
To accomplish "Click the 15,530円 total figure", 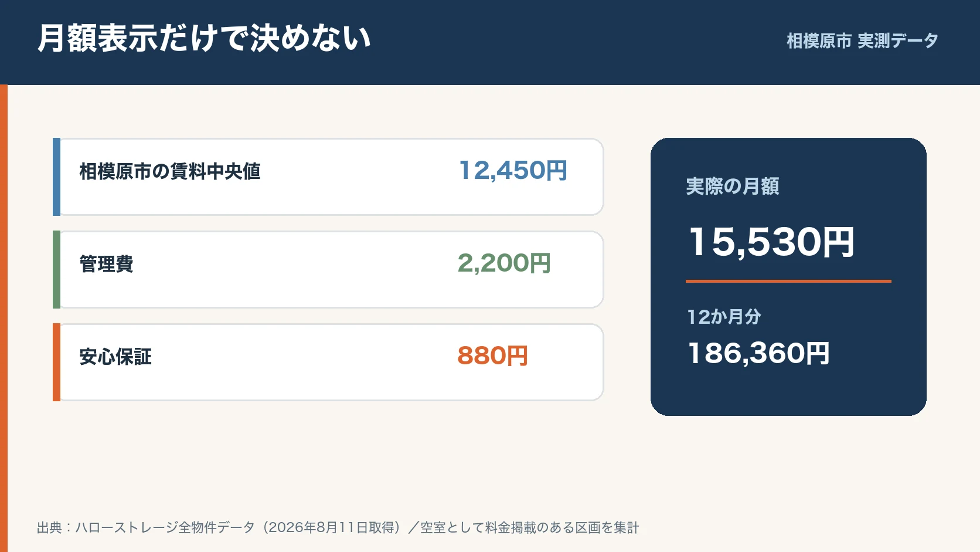I will pyautogui.click(x=771, y=242).
